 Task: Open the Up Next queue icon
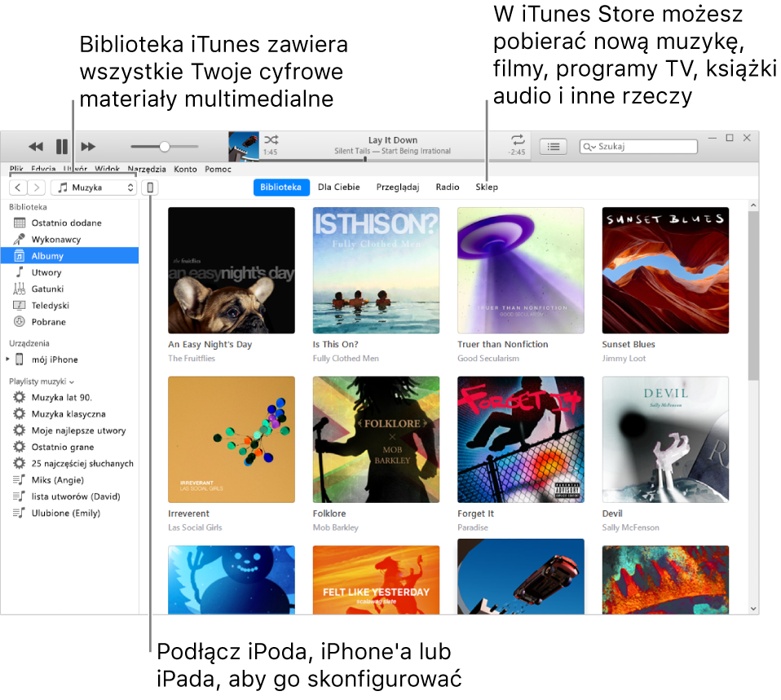[x=554, y=147]
